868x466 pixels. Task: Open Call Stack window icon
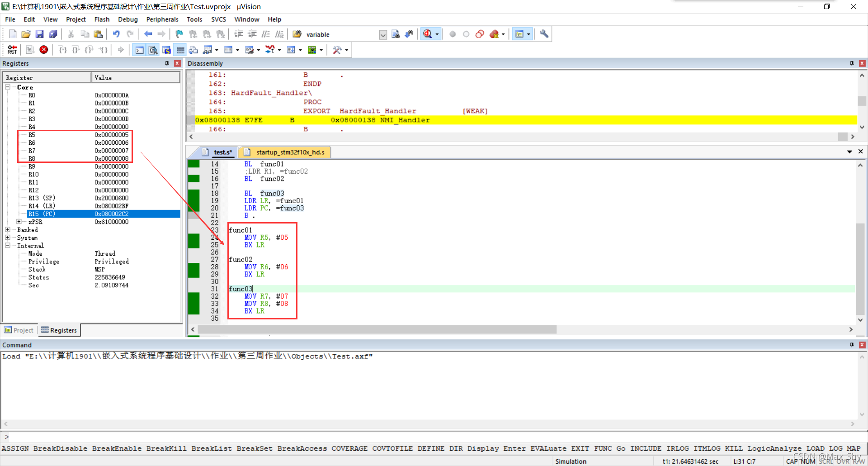tap(193, 50)
